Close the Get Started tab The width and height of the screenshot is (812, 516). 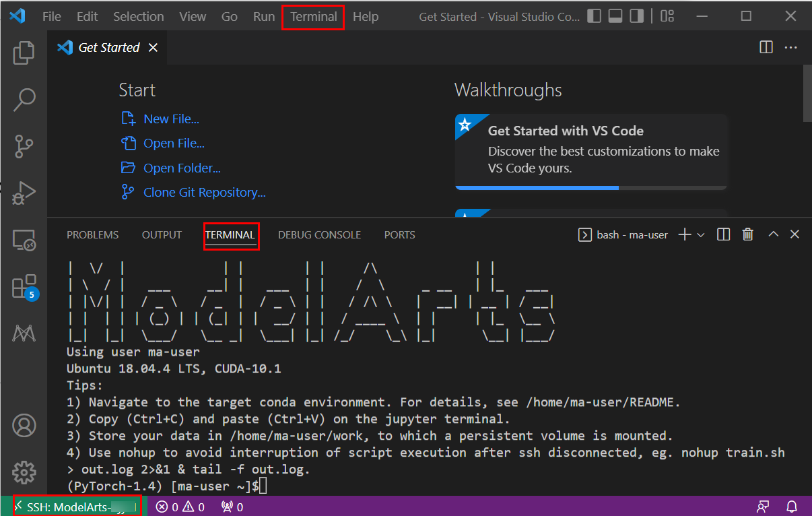(153, 47)
